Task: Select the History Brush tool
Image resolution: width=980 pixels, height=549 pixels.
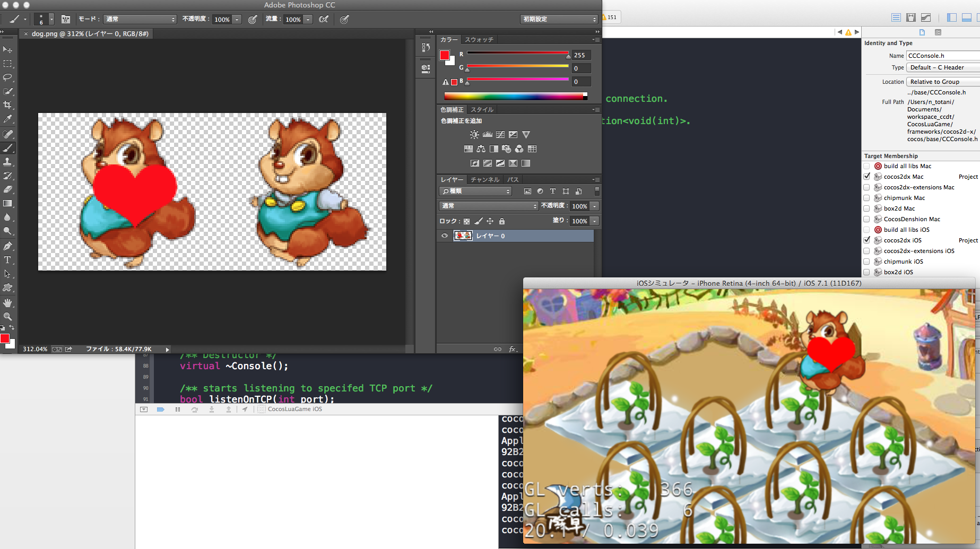Action: pos(7,176)
